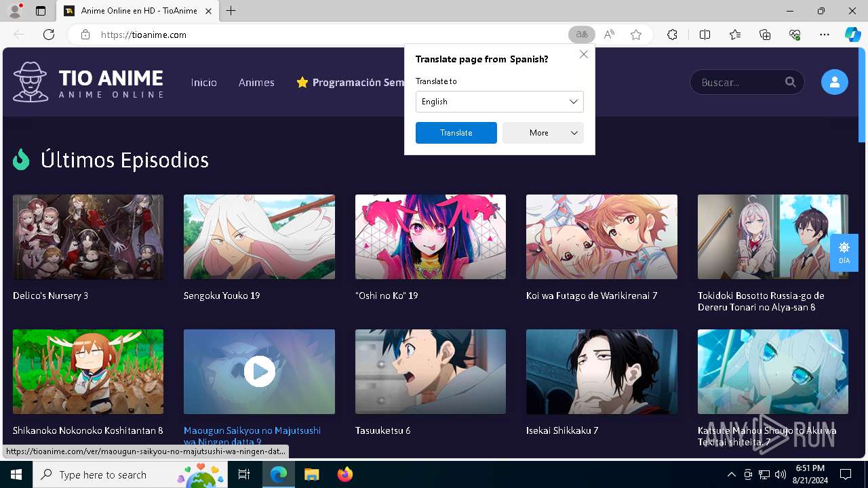The image size is (868, 488).
Task: Open Microsoft Edge on taskbar
Action: (x=279, y=474)
